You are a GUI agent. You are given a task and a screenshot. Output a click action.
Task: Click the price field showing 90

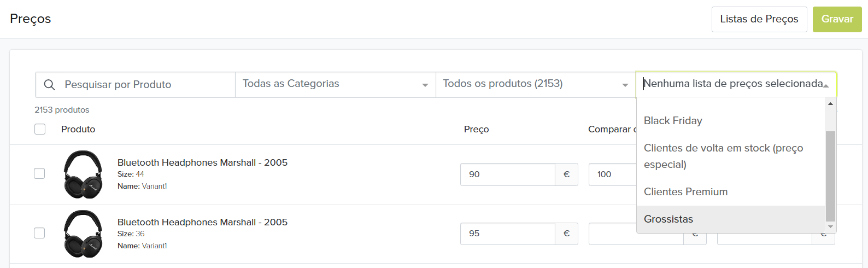507,174
